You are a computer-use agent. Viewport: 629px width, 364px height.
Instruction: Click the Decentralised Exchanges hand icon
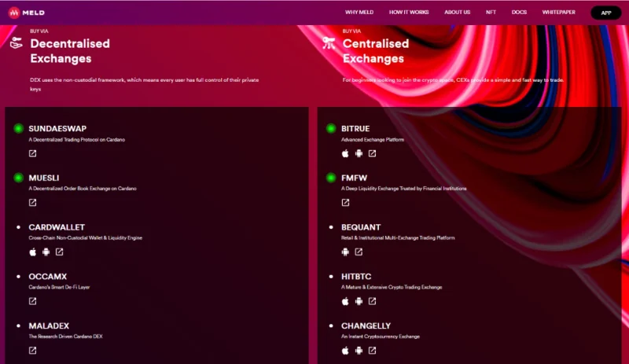pos(17,42)
